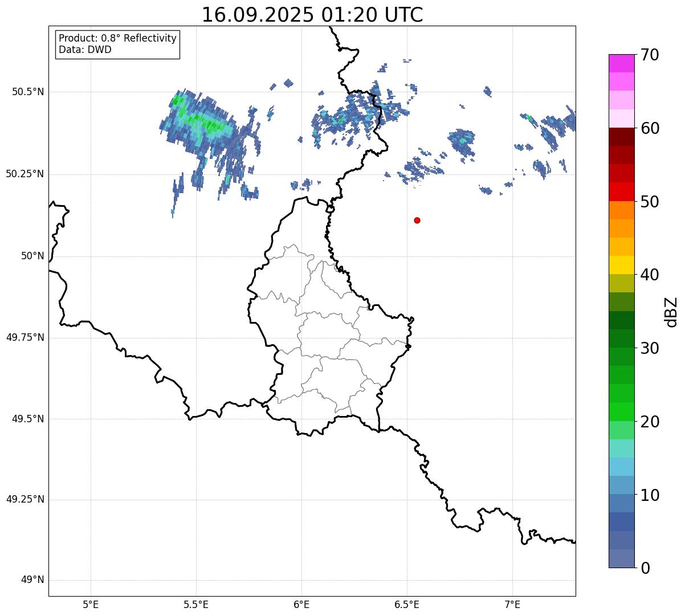The height and width of the screenshot is (616, 685).
Task: Pick the top magenta colorbar band
Action: [621, 63]
